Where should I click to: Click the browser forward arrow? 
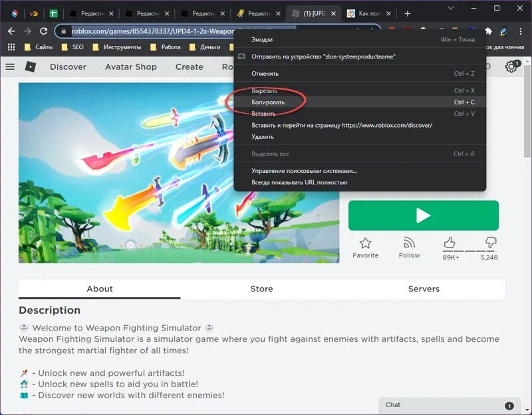tap(27, 31)
